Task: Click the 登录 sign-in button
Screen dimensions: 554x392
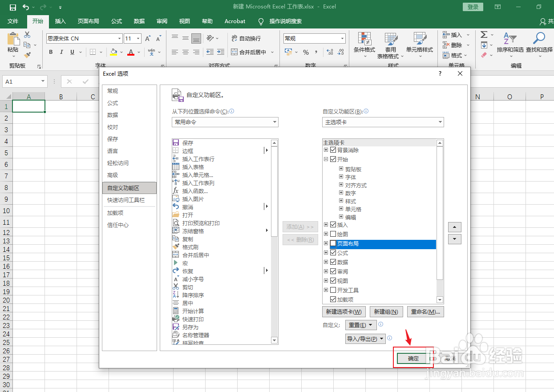Action: point(473,7)
